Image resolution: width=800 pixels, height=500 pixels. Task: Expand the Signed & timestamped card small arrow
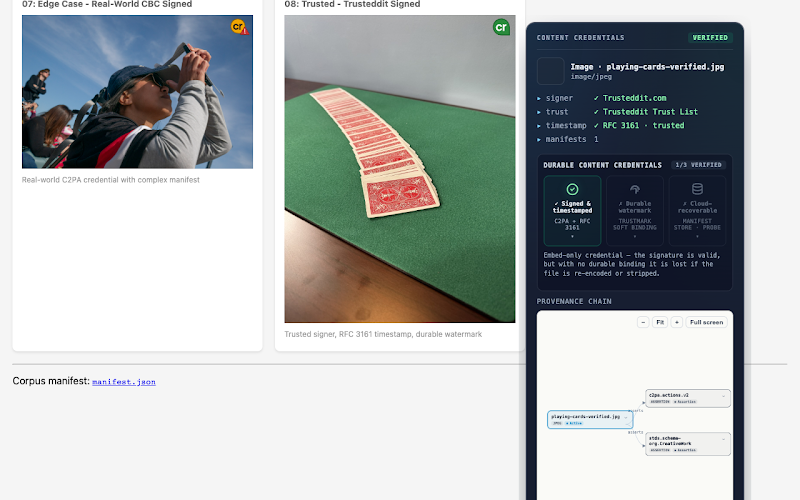coord(572,237)
